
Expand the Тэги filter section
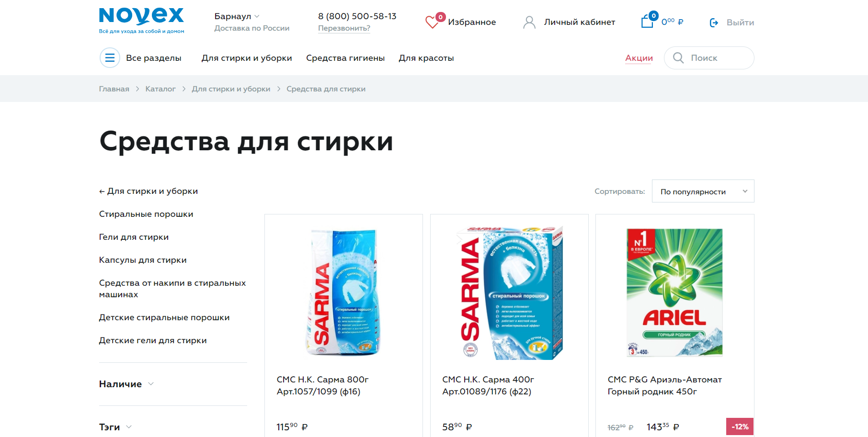pyautogui.click(x=115, y=427)
